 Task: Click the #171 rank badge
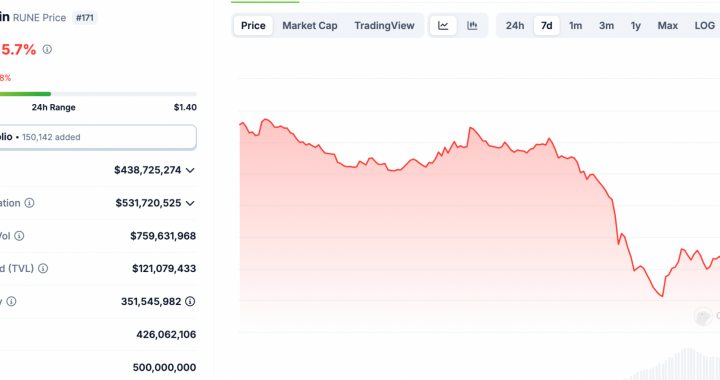pyautogui.click(x=84, y=18)
